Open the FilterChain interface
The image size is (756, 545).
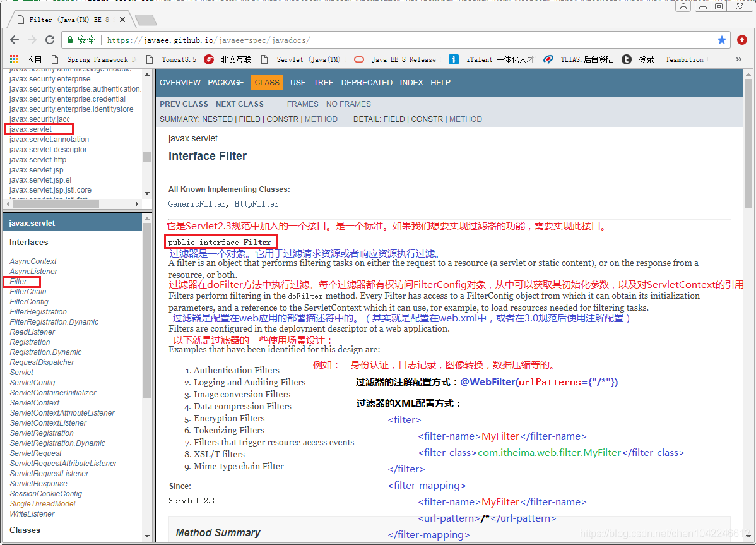pyautogui.click(x=28, y=292)
